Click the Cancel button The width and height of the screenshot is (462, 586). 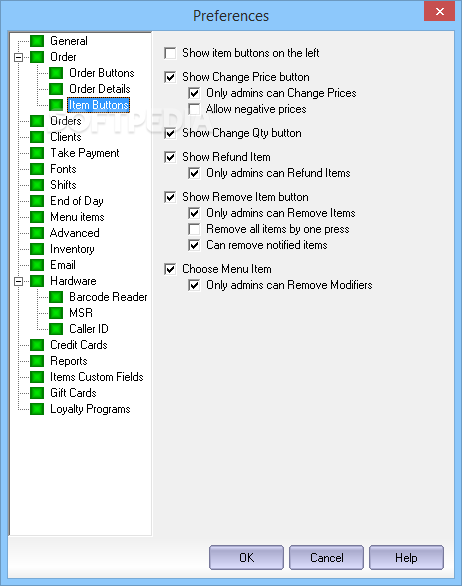326,558
